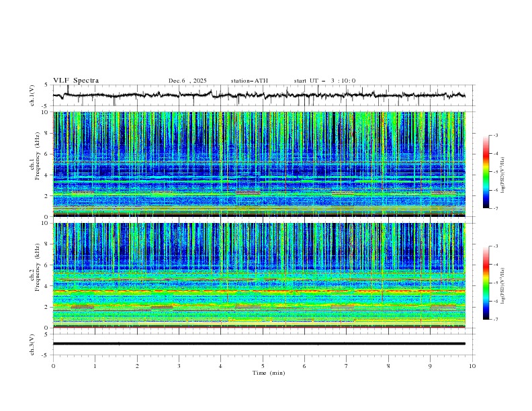The width and height of the screenshot is (532, 411).
Task: Click the "-7" label on ch.2 colorbar
Action: click(495, 319)
